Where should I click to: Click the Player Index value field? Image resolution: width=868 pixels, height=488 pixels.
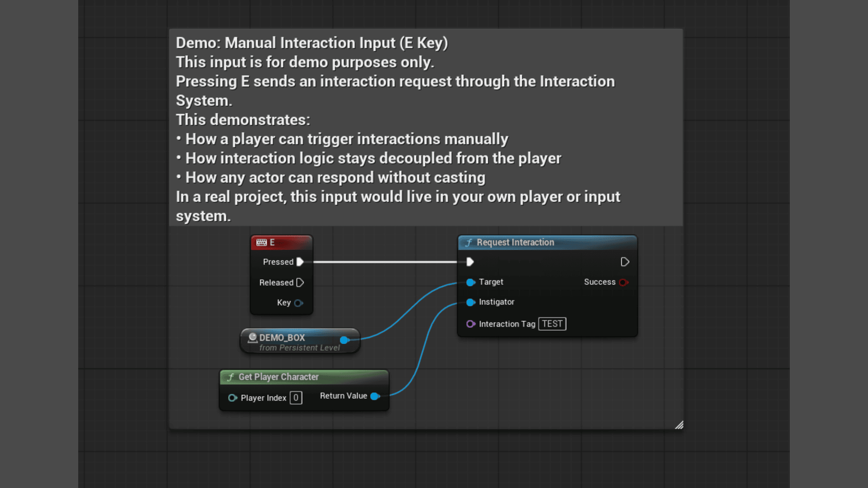point(296,398)
